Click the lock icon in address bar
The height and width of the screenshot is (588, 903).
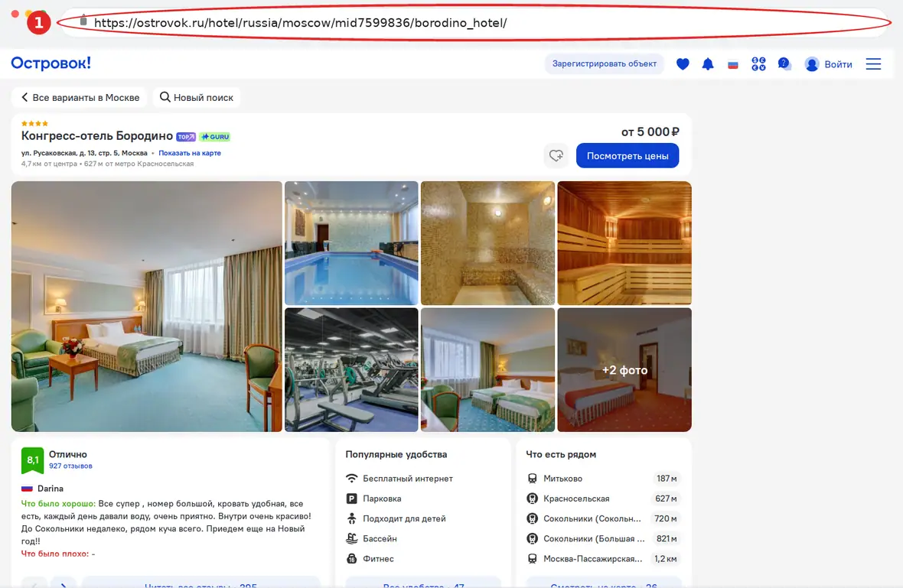(x=83, y=21)
